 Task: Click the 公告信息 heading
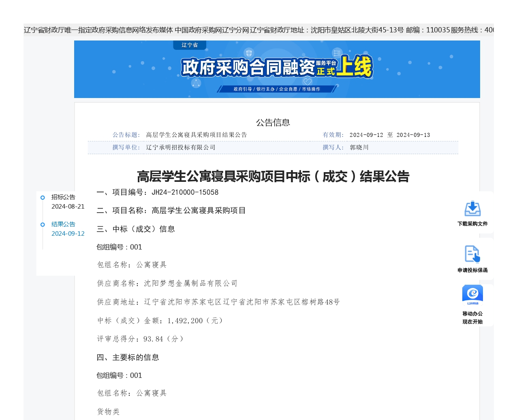click(x=273, y=122)
